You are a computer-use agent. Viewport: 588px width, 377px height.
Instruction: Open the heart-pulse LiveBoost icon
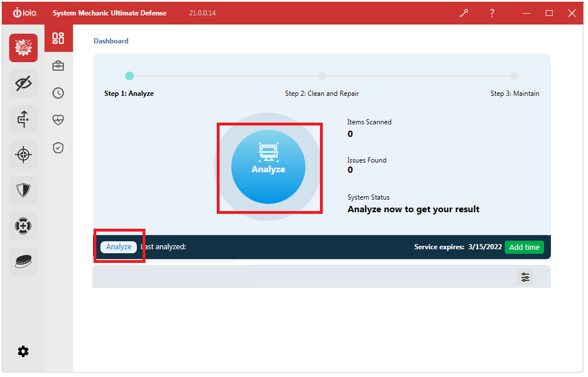[59, 121]
